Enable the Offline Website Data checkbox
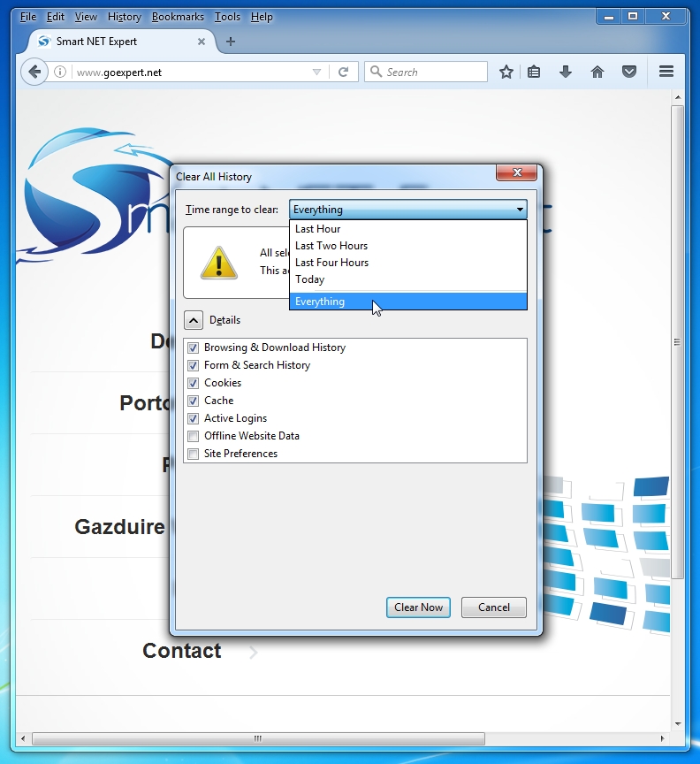This screenshot has width=700, height=764. click(x=194, y=436)
